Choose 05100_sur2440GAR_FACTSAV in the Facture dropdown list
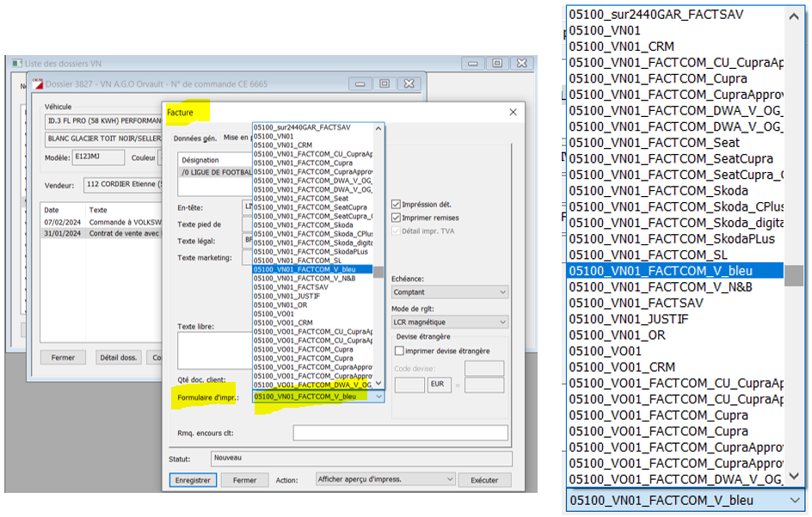This screenshot has width=812, height=517. click(x=313, y=127)
